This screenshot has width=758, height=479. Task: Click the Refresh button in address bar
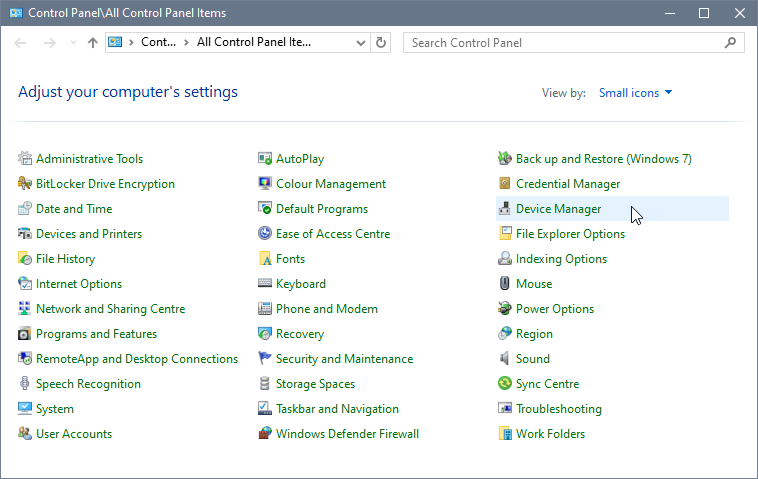(380, 43)
